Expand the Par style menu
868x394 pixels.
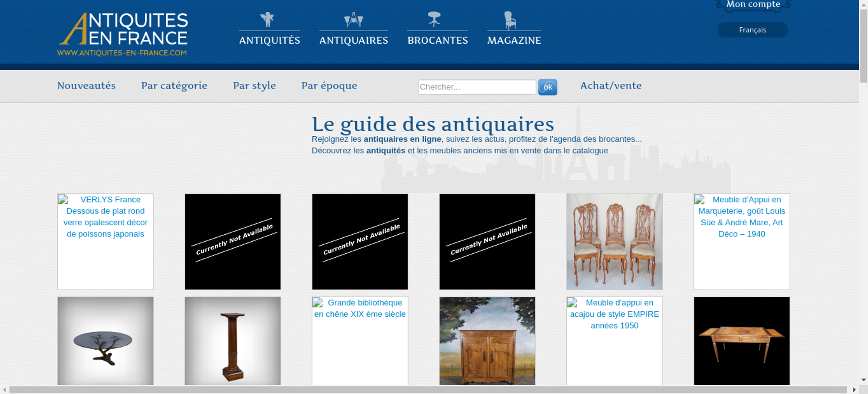pyautogui.click(x=254, y=85)
